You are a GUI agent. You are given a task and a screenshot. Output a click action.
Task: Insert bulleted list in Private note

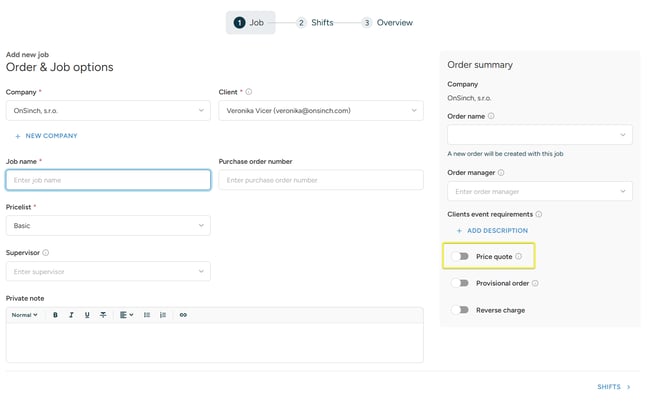coord(147,315)
